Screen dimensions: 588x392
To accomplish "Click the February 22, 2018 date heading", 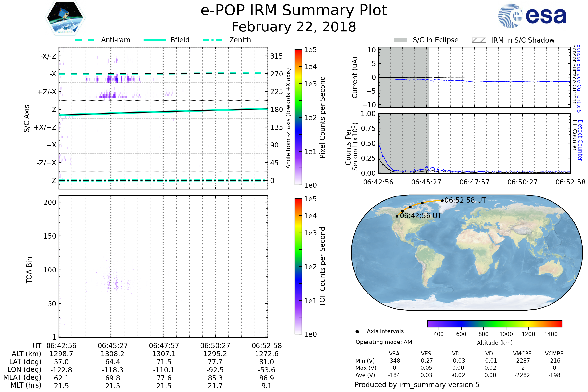I will pos(294,27).
